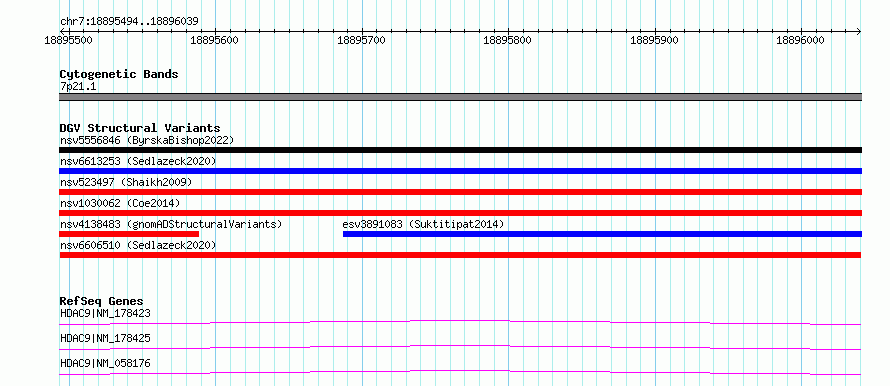The image size is (890, 386).
Task: Click the magenta HDAC9|NM_178423 intron line
Action: 460,322
